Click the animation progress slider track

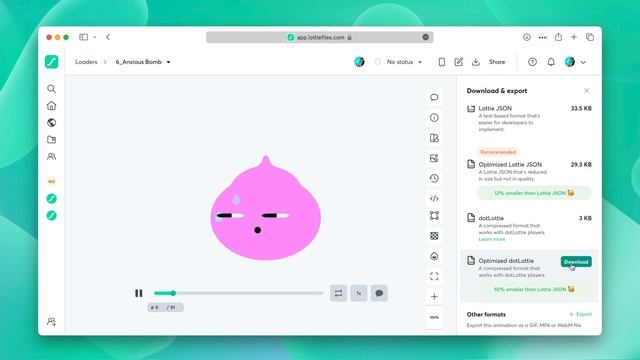(238, 293)
